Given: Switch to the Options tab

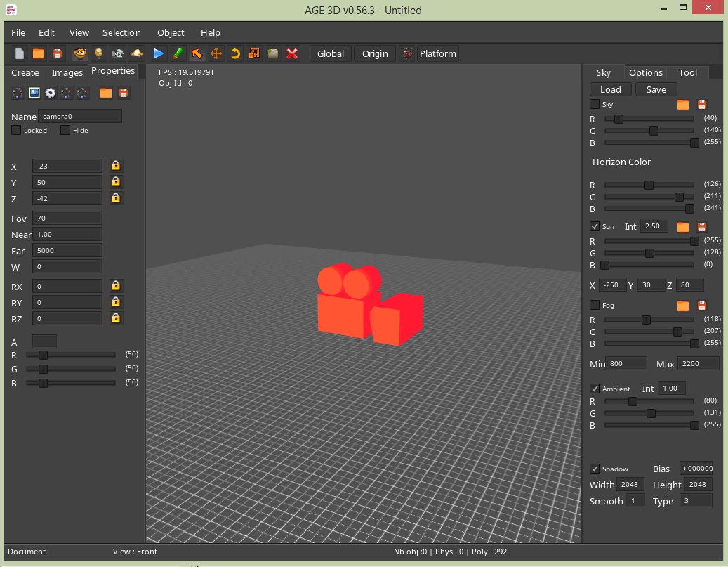Looking at the screenshot, I should [646, 72].
